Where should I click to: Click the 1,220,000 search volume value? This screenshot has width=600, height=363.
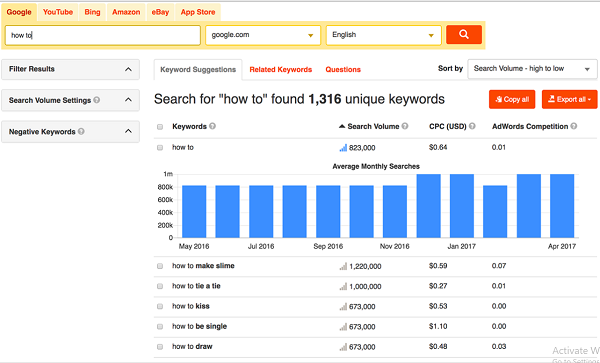coord(365,267)
